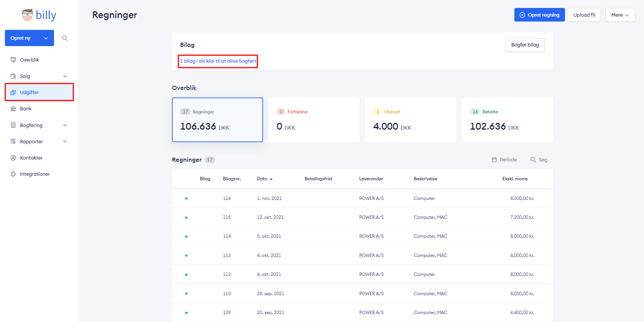Sort by Beskrivelse column header
Viewport: 644px width, 322px height.
426,179
